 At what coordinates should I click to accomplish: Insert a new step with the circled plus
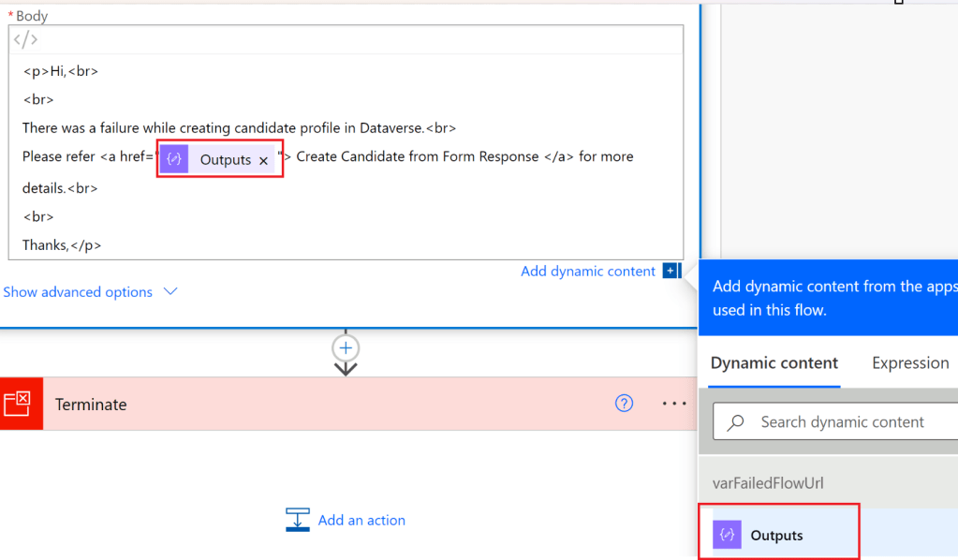pos(346,347)
